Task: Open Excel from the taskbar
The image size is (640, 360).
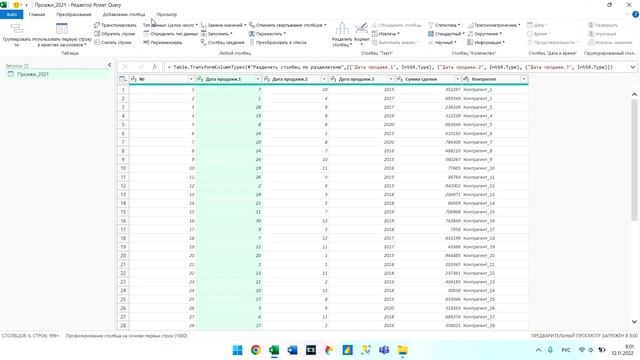Action: click(x=274, y=350)
